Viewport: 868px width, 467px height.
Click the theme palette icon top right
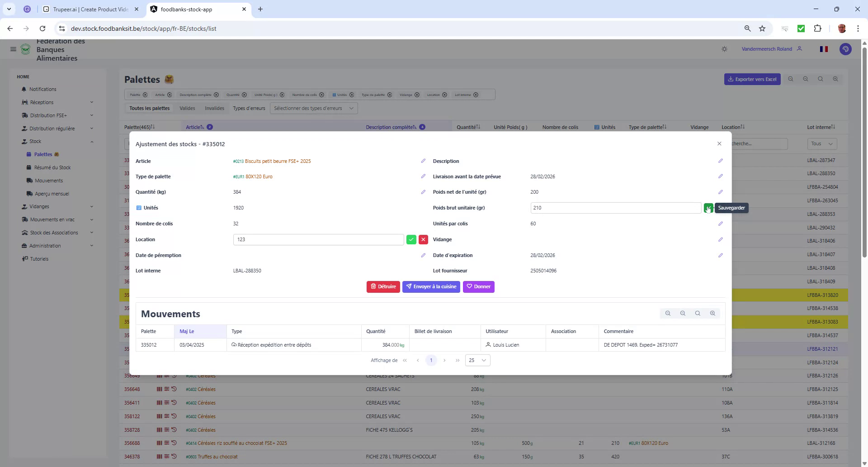[x=845, y=49]
